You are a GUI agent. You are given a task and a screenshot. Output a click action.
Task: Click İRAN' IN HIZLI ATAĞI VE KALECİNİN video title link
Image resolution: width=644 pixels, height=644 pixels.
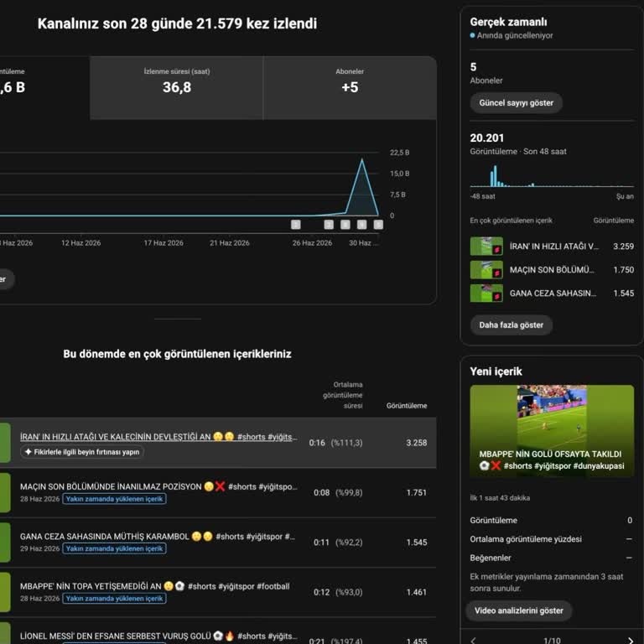[158, 437]
